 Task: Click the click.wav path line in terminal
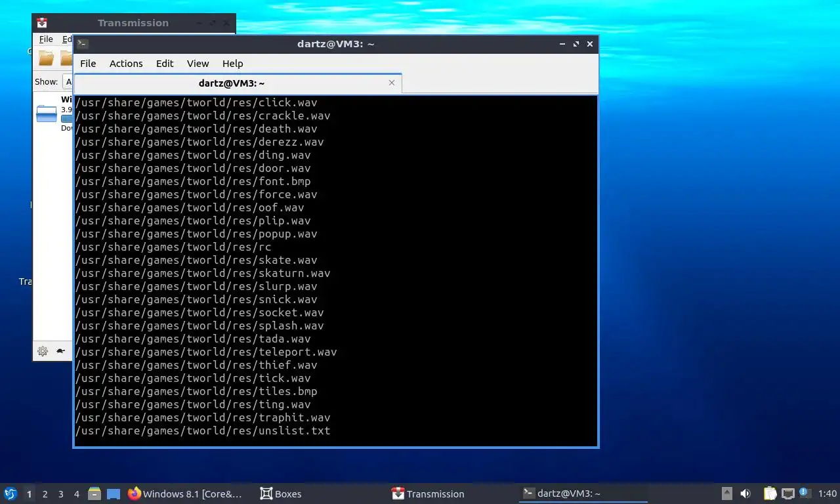(196, 103)
